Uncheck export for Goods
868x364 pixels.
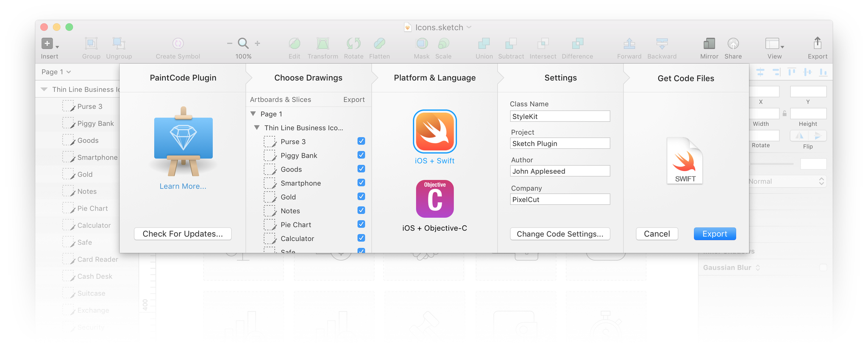[361, 169]
